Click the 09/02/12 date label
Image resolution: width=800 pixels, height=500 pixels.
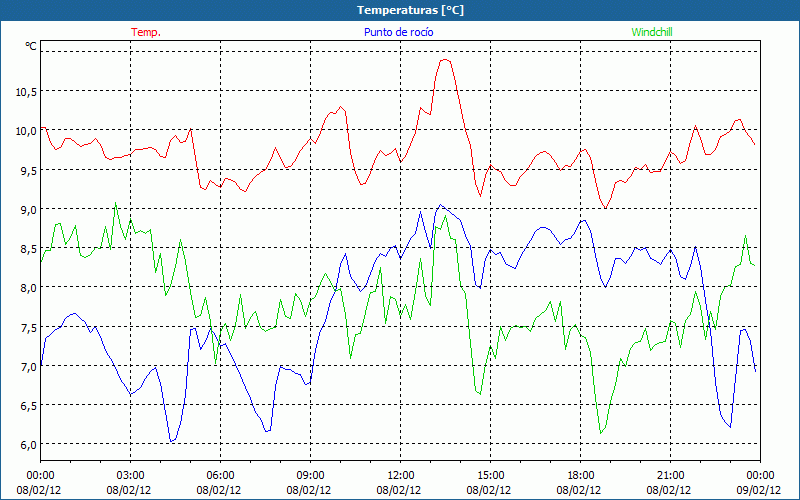point(759,490)
